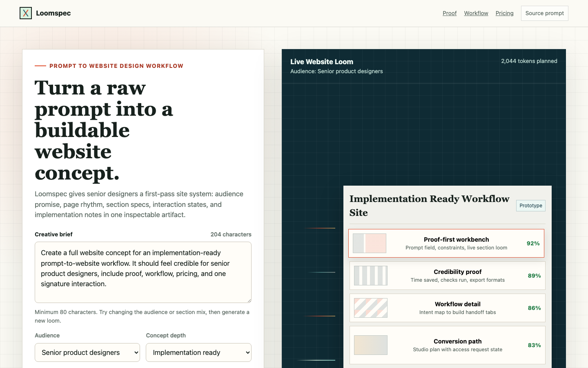Open the Proof nav link
This screenshot has height=368, width=588.
coord(450,13)
